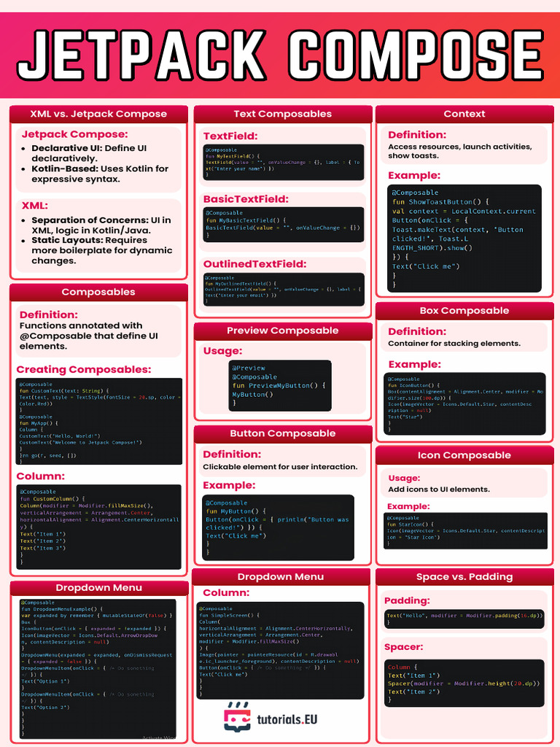The width and height of the screenshot is (560, 747).
Task: Select the 'Text Composables' section header
Action: click(x=283, y=114)
